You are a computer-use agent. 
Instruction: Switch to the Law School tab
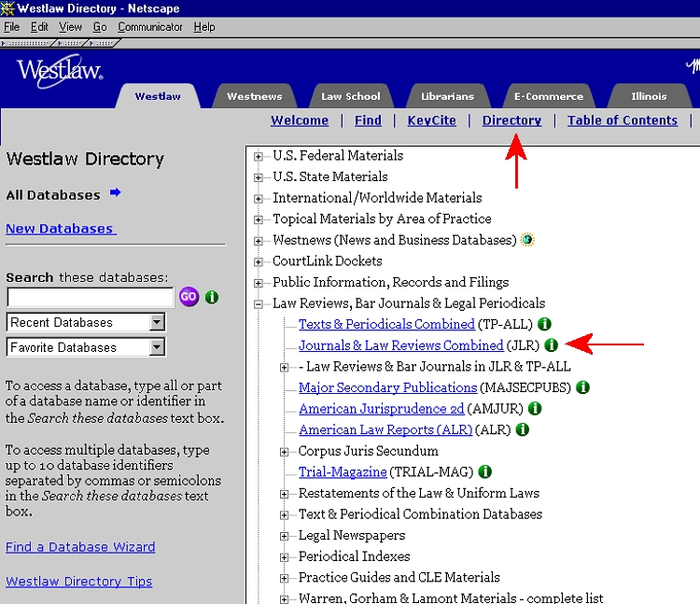(351, 96)
